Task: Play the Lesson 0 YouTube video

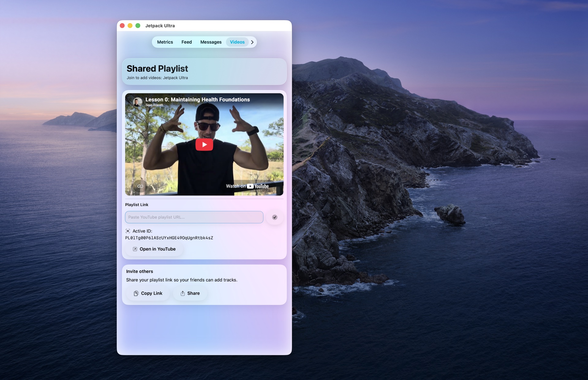Action: [204, 145]
